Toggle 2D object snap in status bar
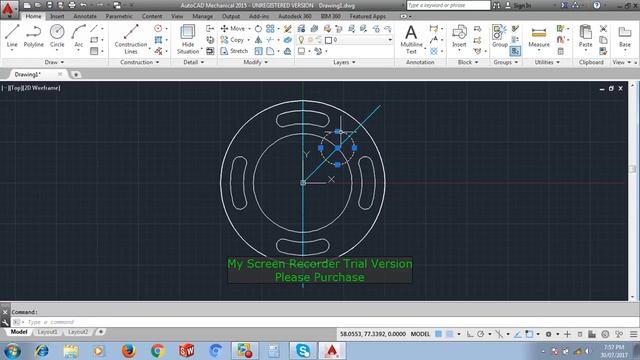The height and width of the screenshot is (360, 640). 529,334
